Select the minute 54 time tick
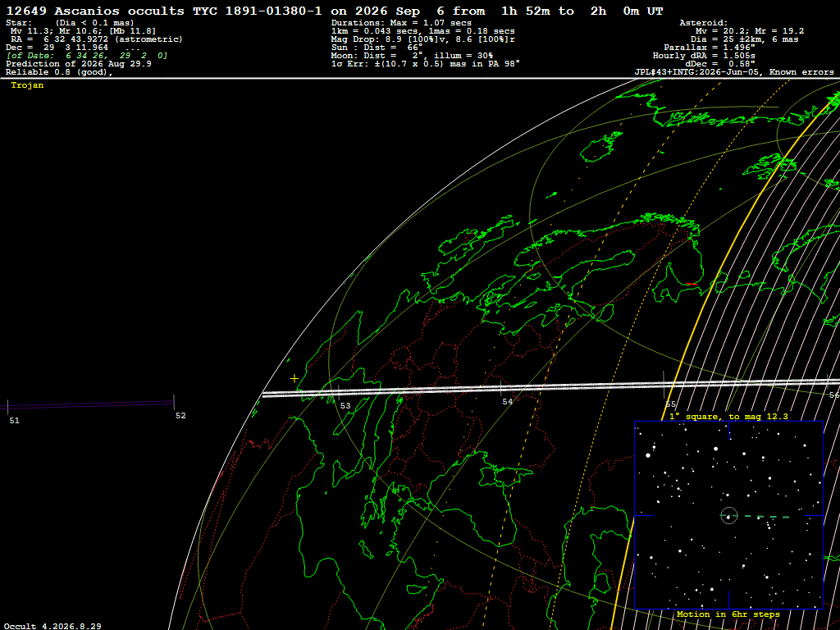 (x=501, y=389)
